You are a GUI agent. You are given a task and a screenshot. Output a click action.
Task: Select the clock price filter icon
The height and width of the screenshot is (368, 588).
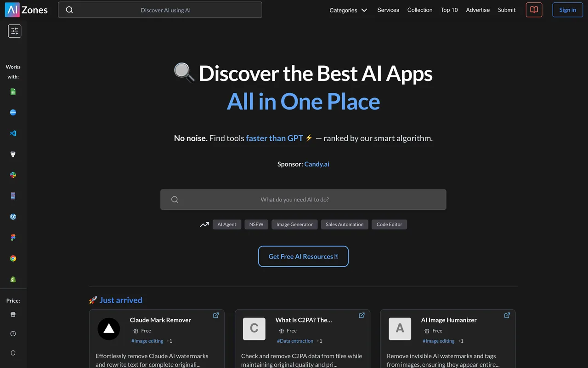pos(13,334)
